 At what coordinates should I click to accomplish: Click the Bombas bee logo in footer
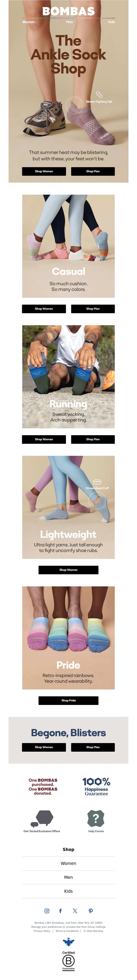tap(68, 942)
